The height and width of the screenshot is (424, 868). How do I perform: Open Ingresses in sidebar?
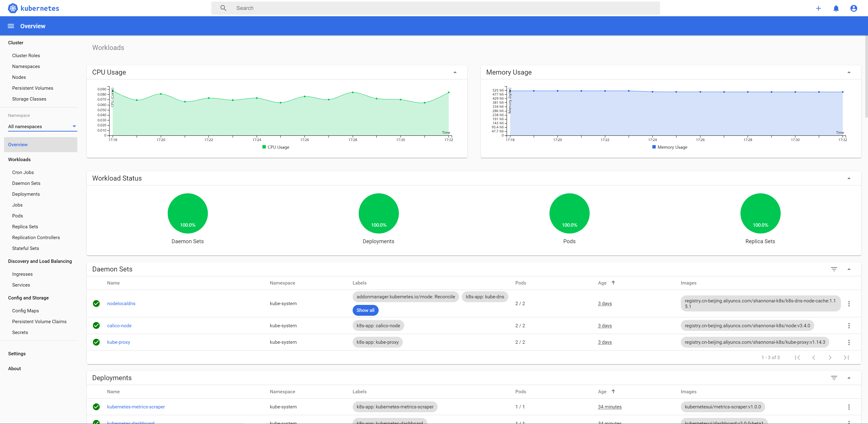(x=22, y=274)
